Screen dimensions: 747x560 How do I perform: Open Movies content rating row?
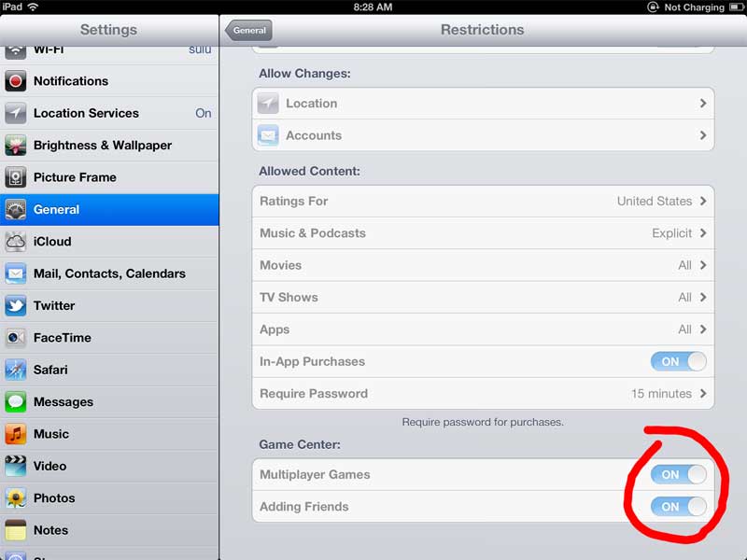[483, 265]
